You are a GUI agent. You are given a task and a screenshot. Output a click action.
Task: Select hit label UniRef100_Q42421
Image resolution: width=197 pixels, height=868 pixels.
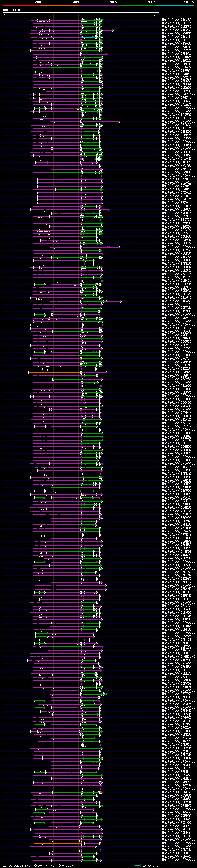click(x=177, y=419)
